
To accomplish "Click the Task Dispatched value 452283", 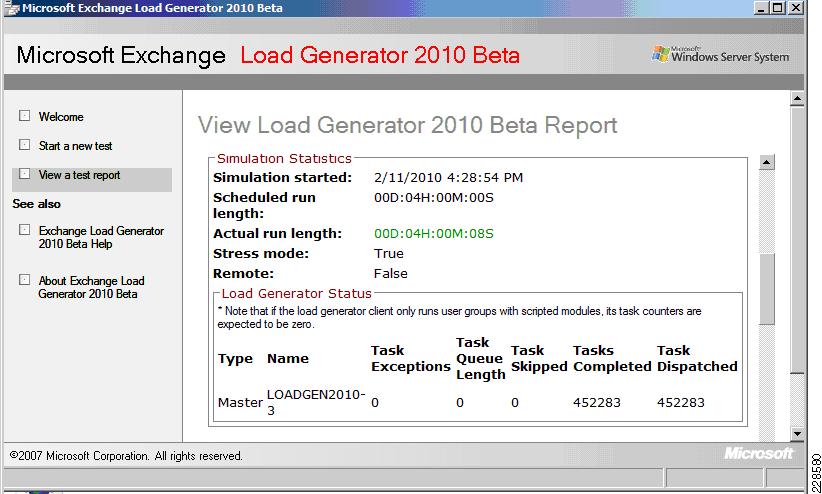I will pyautogui.click(x=680, y=403).
